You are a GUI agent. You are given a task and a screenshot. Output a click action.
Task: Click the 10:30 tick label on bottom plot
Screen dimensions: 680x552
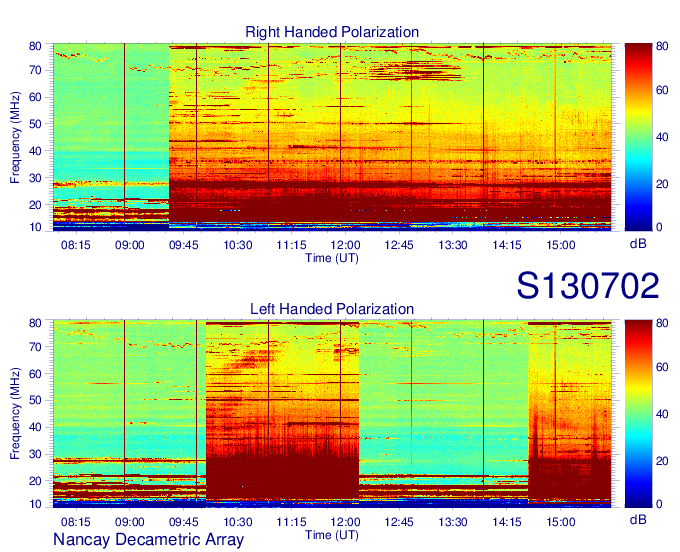[238, 522]
